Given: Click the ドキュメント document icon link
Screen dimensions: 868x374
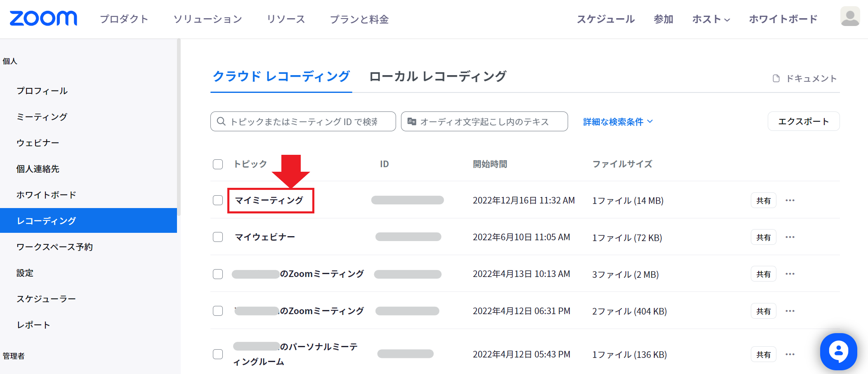Looking at the screenshot, I should point(804,78).
